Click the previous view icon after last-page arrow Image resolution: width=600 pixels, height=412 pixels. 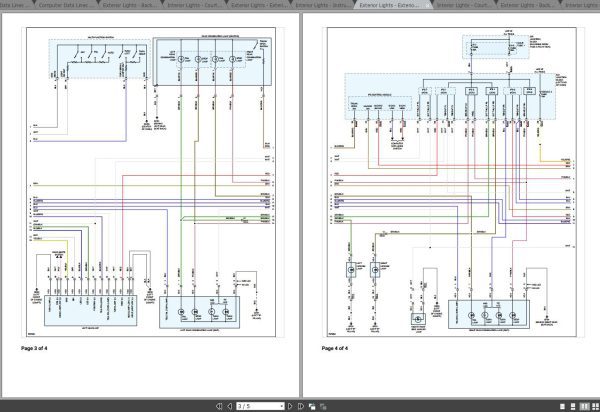pos(312,407)
